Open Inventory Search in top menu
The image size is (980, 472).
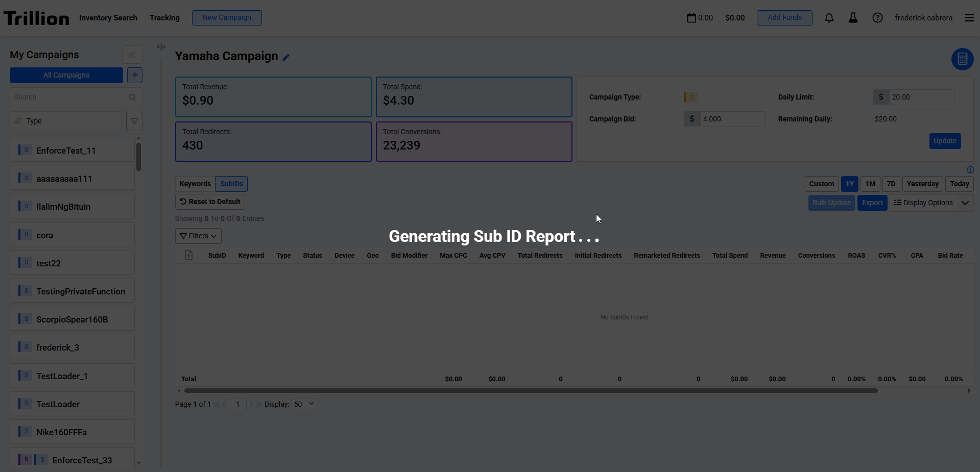(x=108, y=18)
